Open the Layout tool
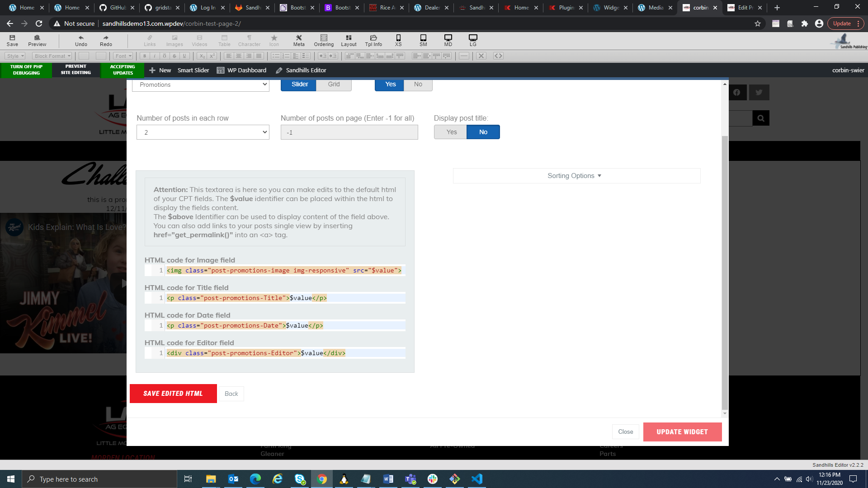Screen dimensions: 868x488 349,40
